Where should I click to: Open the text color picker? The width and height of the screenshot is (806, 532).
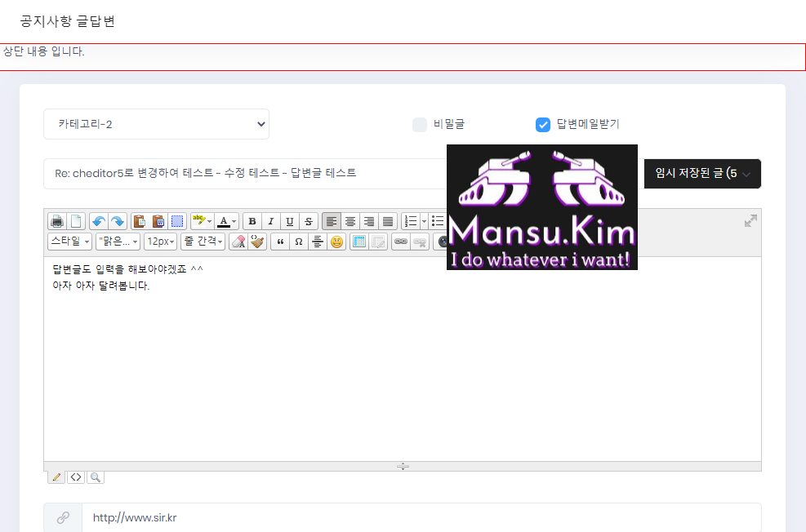click(x=227, y=221)
